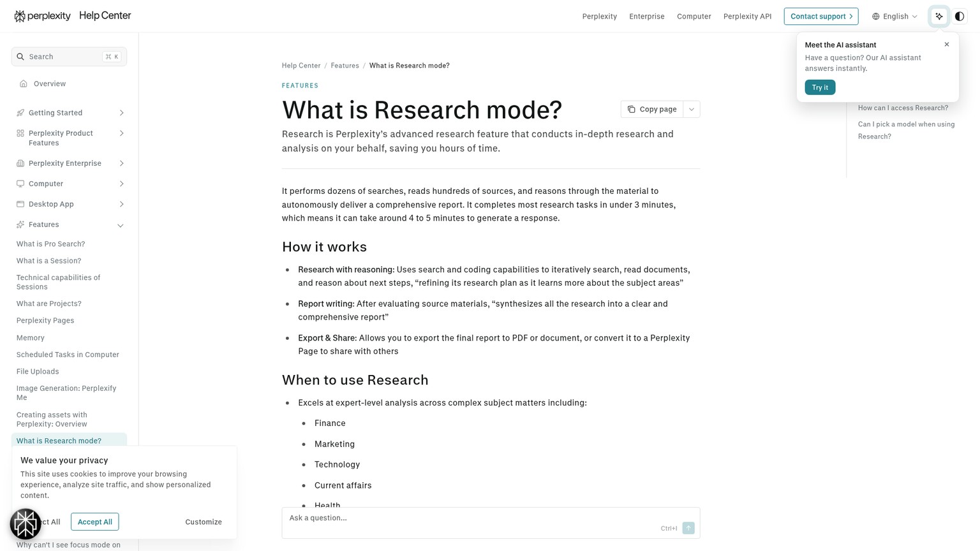
Task: Toggle dark/light theme icon
Action: [x=960, y=16]
